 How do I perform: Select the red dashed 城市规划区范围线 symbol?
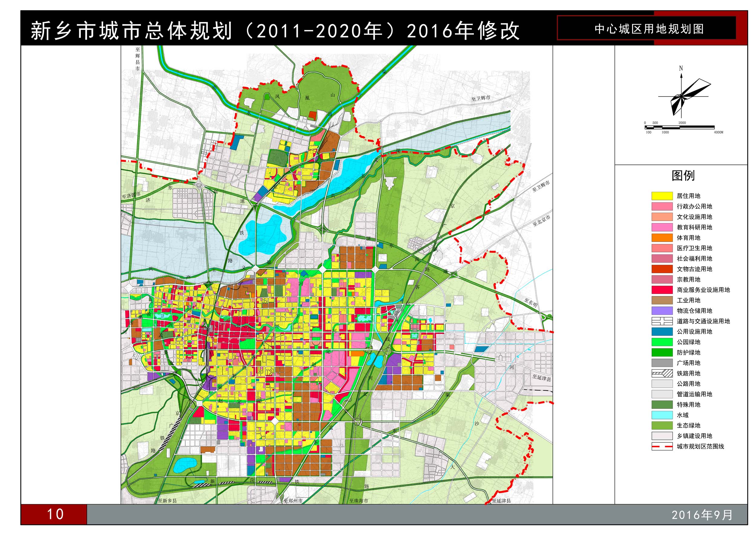(x=662, y=446)
